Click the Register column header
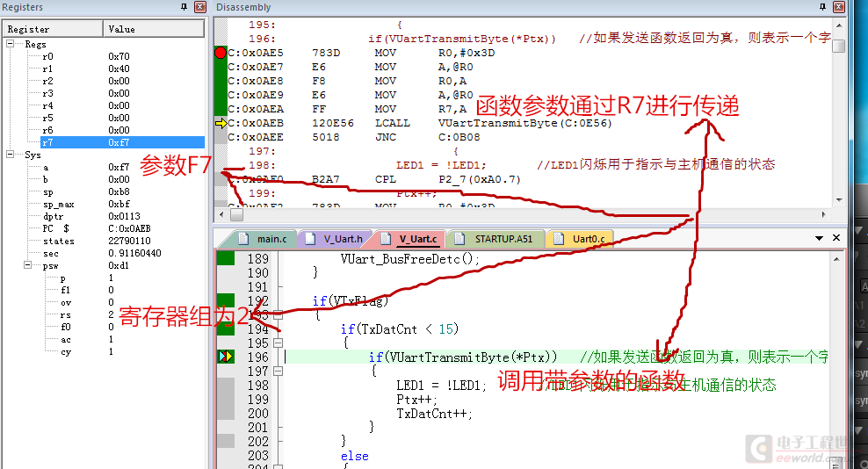Image resolution: width=868 pixels, height=469 pixels. 53,29
